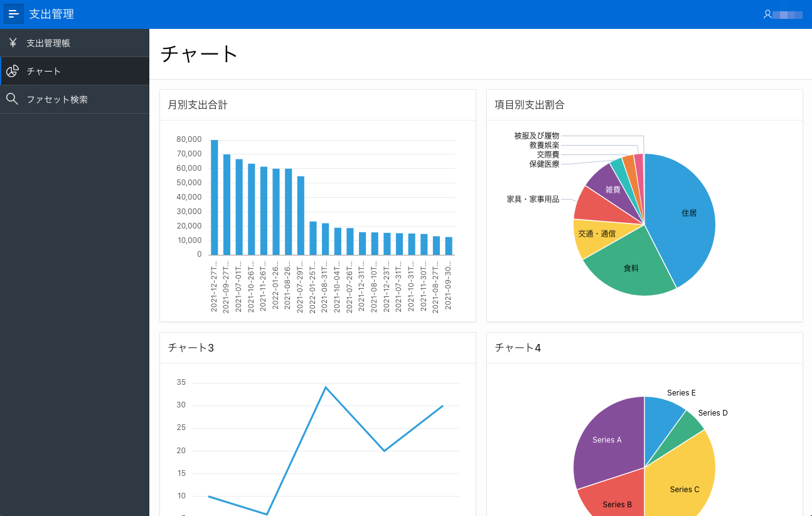
Task: Select the red 家具・家事用品 pie slice
Action: [x=596, y=207]
